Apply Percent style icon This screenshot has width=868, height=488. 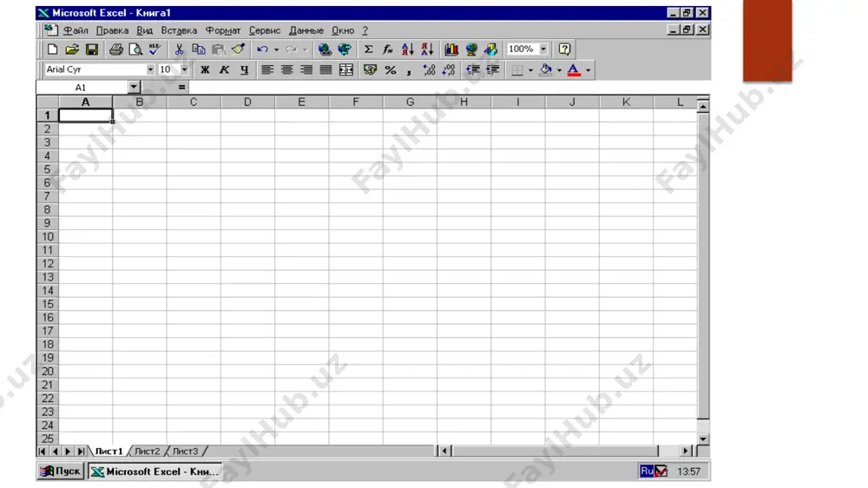pyautogui.click(x=391, y=69)
